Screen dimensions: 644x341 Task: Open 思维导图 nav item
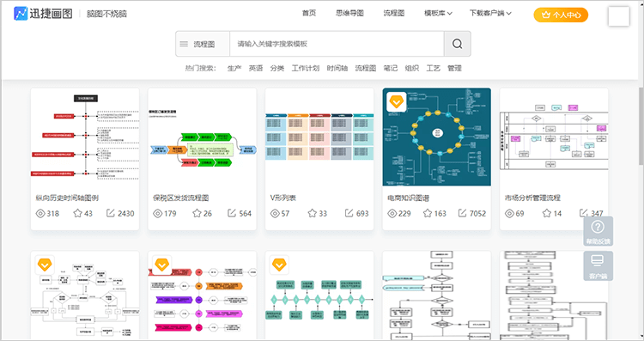[349, 13]
